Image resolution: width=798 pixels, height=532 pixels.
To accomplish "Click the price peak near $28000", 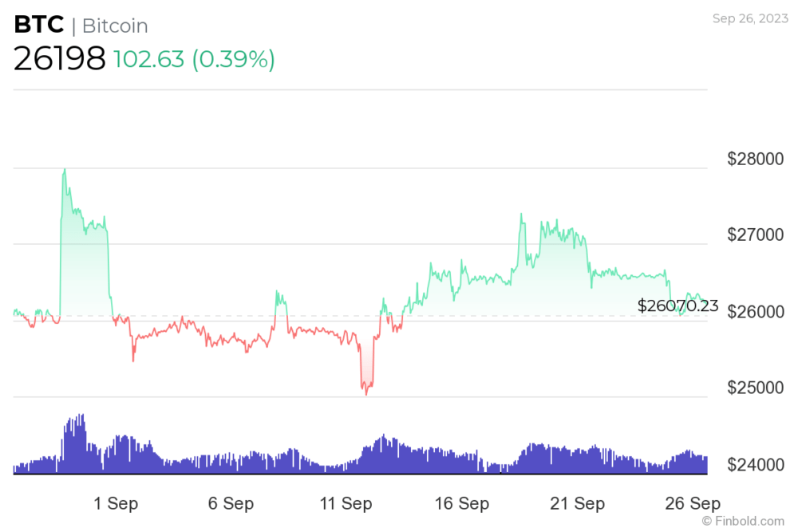I will (x=64, y=170).
